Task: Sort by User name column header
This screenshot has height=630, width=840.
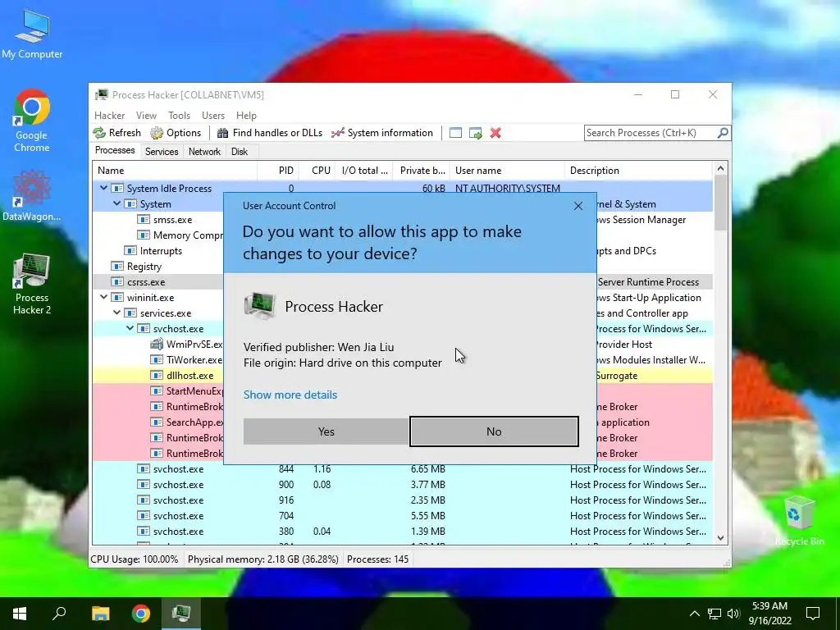Action: [507, 171]
